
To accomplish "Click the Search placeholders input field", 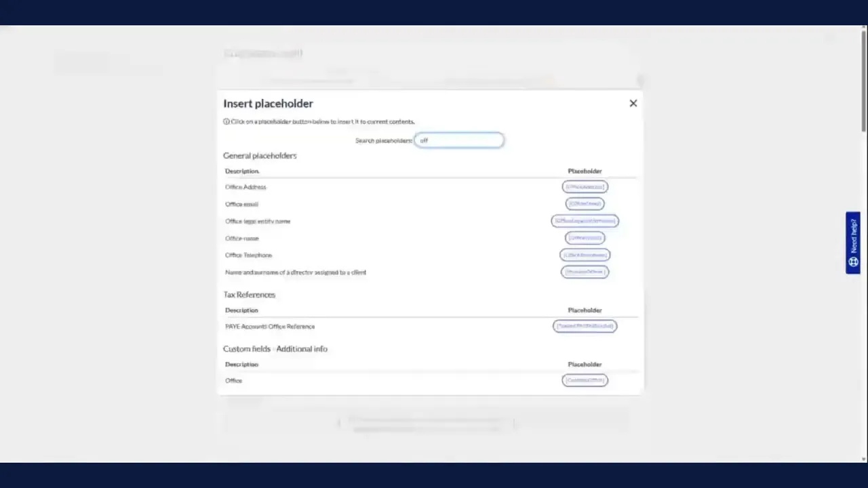I will pyautogui.click(x=459, y=140).
